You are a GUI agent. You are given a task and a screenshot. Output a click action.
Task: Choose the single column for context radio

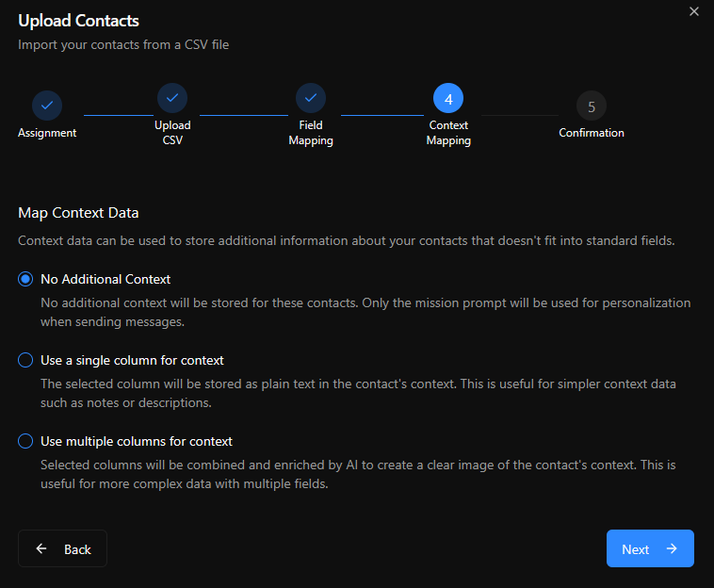tap(25, 360)
